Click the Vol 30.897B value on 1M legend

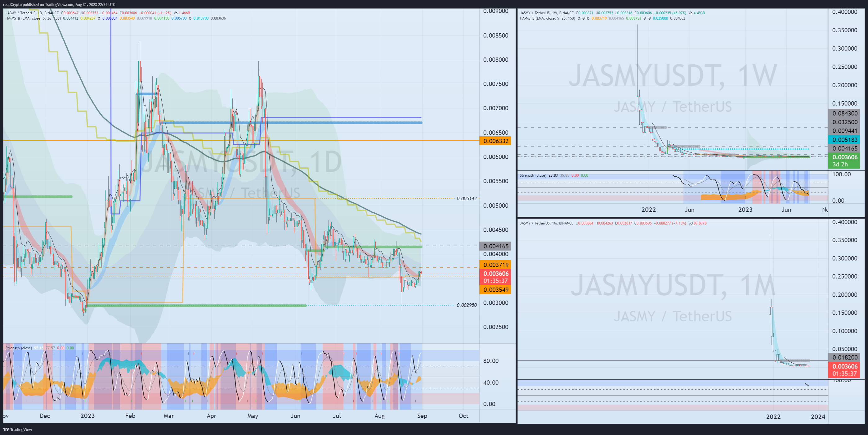pos(697,223)
